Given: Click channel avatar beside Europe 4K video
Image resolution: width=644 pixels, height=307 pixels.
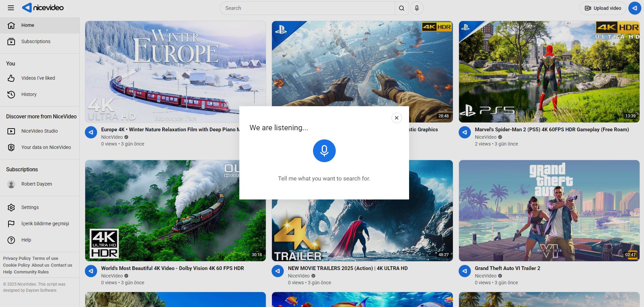Looking at the screenshot, I should point(91,132).
